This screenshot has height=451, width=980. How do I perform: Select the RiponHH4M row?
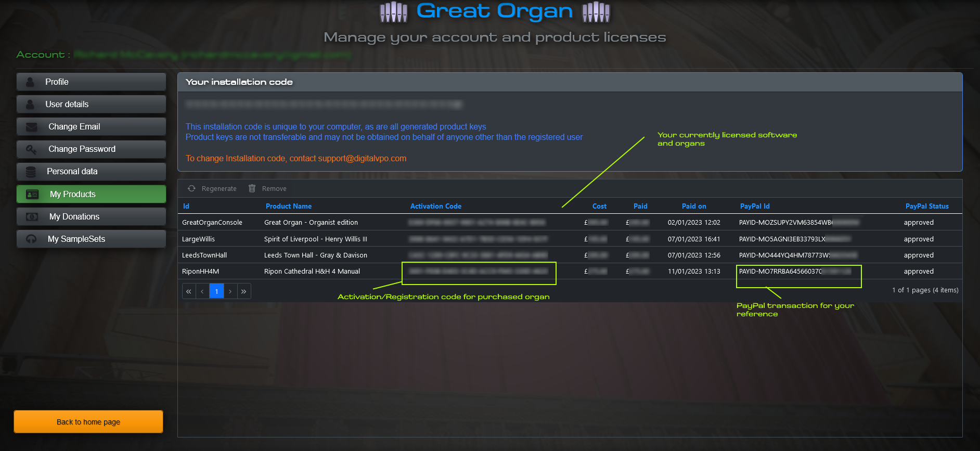click(x=570, y=271)
